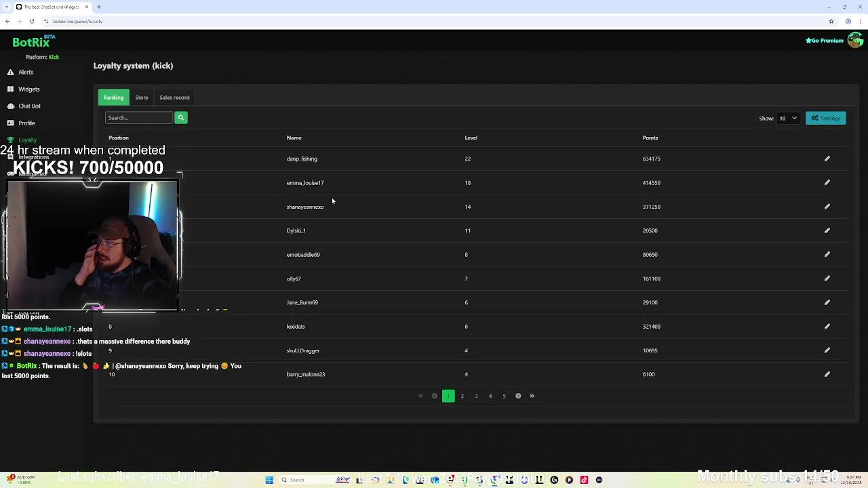Click the green search magnifier button
Image resolution: width=868 pixels, height=488 pixels.
tap(180, 118)
